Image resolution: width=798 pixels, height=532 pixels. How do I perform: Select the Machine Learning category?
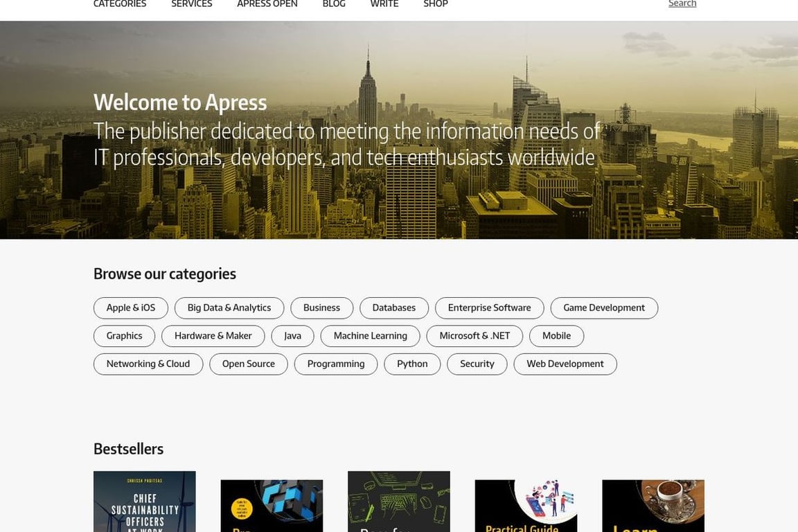coord(371,336)
